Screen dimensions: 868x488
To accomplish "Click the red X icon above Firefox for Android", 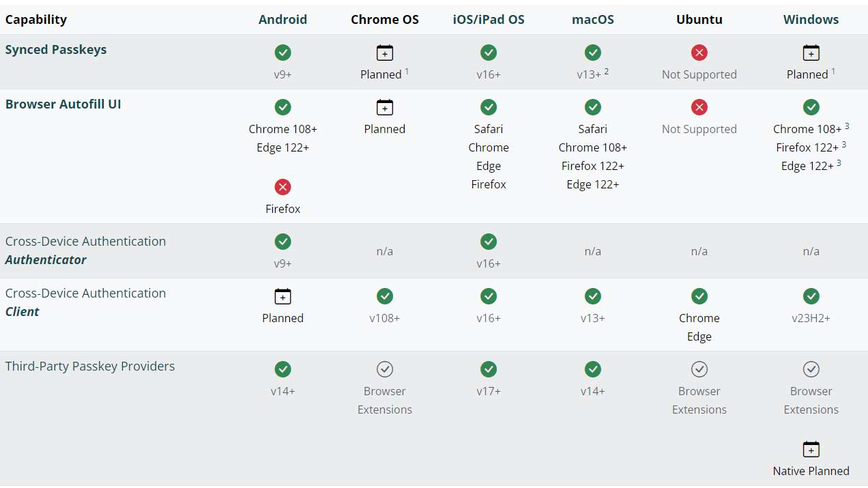I will coord(283,187).
